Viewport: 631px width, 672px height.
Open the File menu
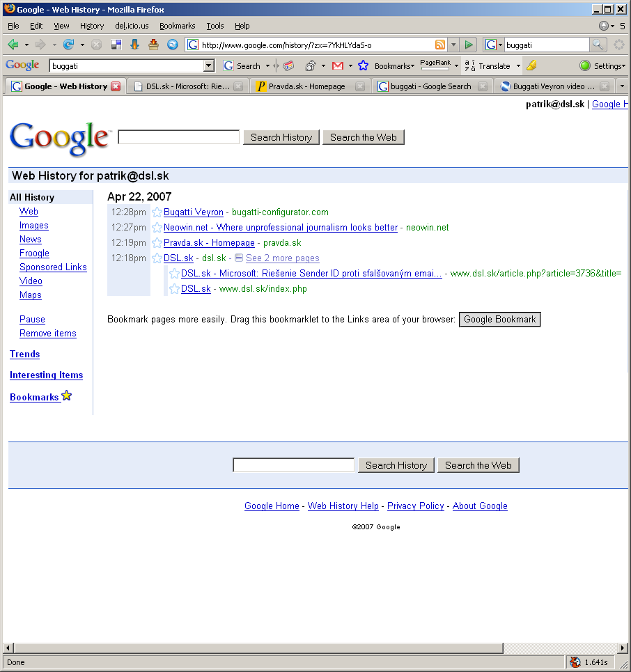(13, 26)
